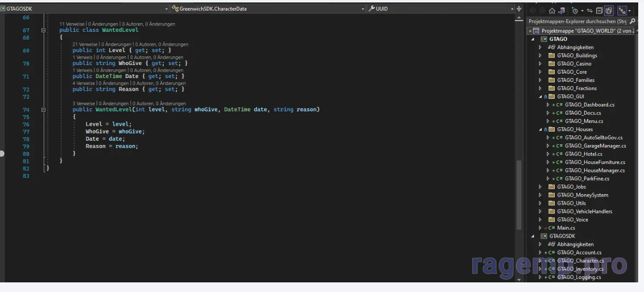Collapse all items in Solution Explorer

coord(599,11)
